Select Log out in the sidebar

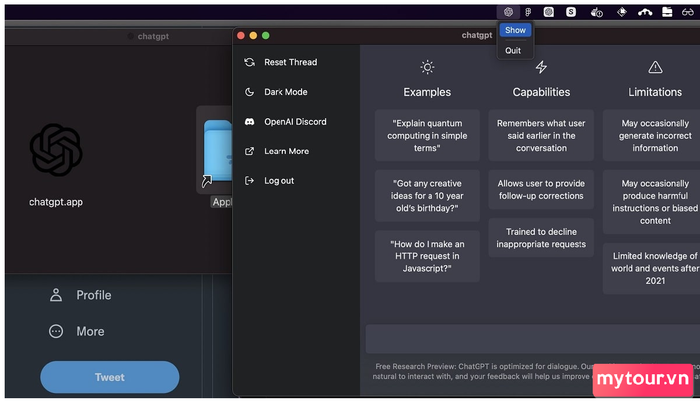click(x=277, y=181)
